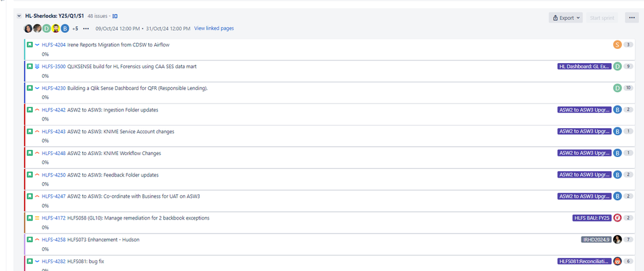Click the Start sprint button
Image resolution: width=644 pixels, height=271 pixels.
click(x=601, y=17)
